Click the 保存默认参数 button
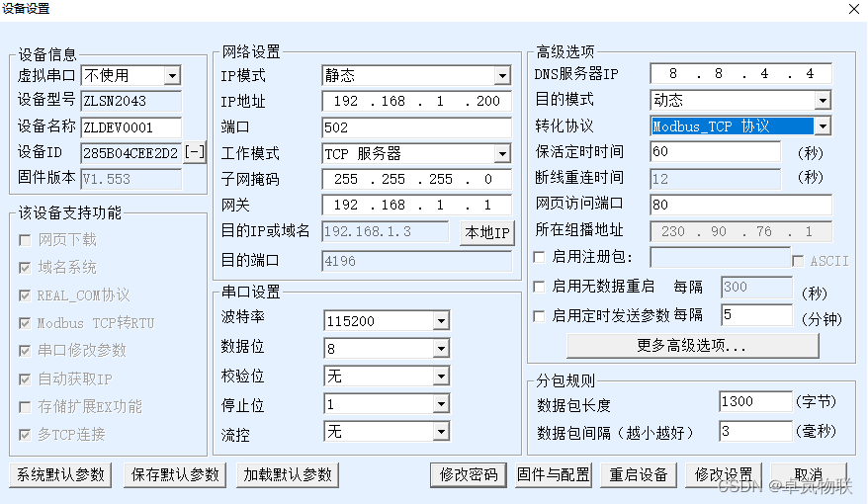The image size is (868, 504). tap(175, 474)
